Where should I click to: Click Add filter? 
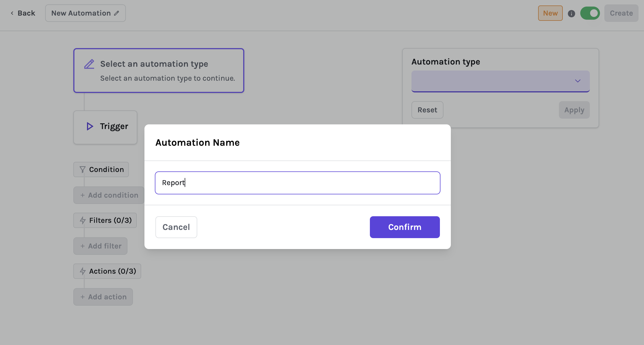click(100, 246)
